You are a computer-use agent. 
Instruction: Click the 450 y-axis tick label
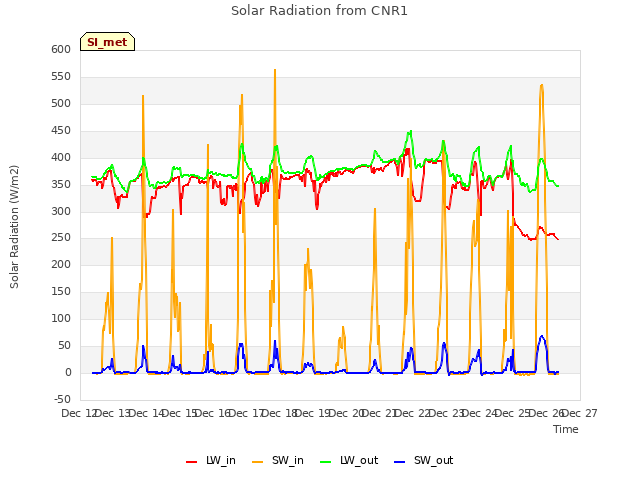61,130
